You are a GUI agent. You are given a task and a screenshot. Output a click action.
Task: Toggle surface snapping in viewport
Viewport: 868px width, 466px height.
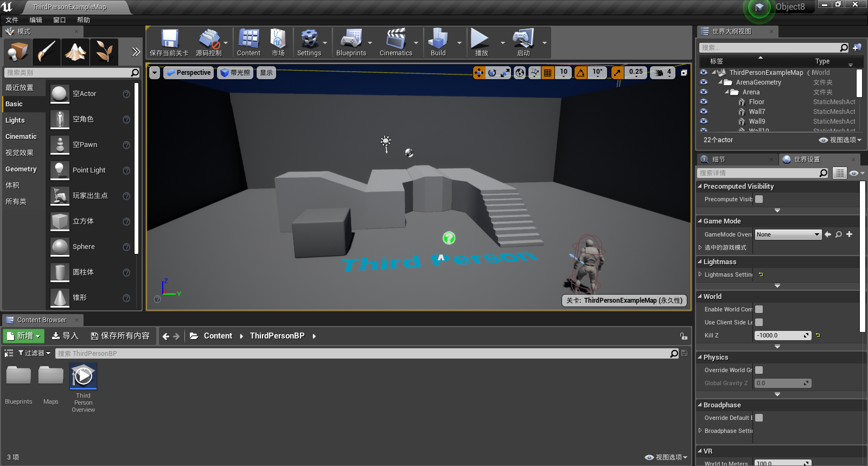tap(534, 73)
